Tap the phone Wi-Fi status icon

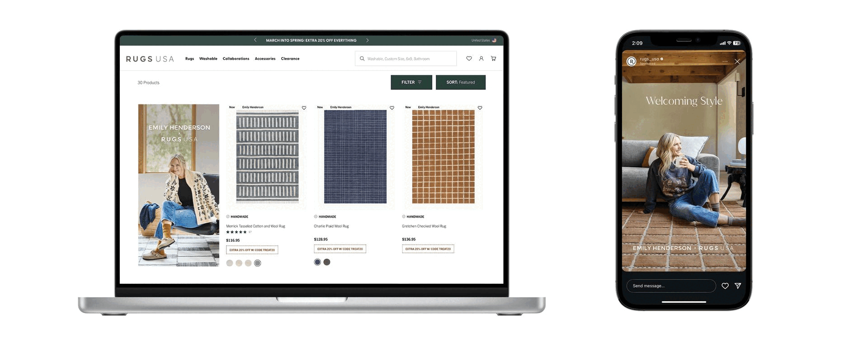tap(729, 43)
